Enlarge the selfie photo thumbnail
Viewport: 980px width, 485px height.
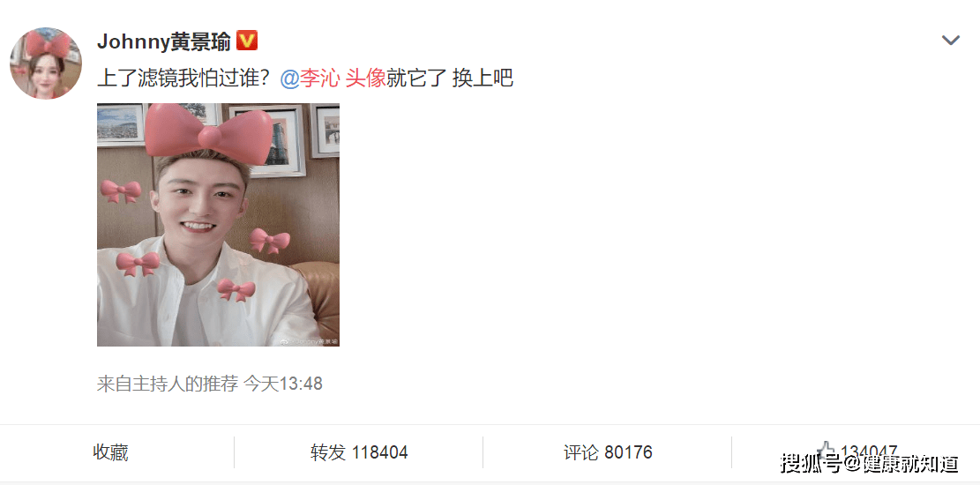pyautogui.click(x=218, y=225)
